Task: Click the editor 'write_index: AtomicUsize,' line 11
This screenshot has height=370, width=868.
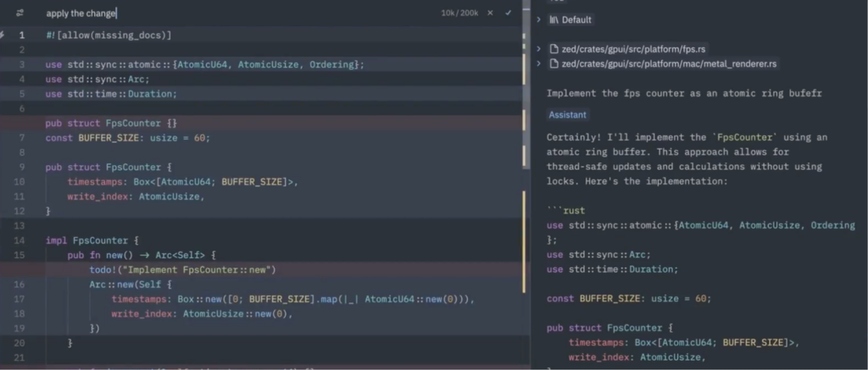Action: [x=136, y=196]
